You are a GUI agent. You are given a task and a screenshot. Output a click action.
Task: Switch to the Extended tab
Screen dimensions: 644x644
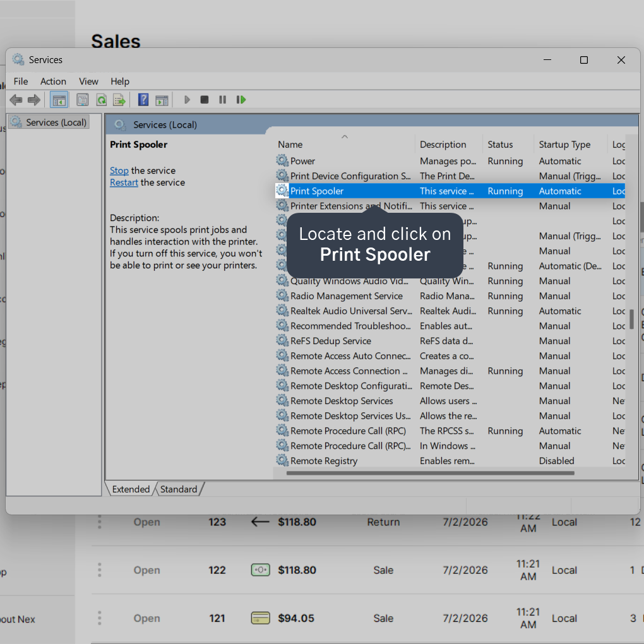click(131, 489)
